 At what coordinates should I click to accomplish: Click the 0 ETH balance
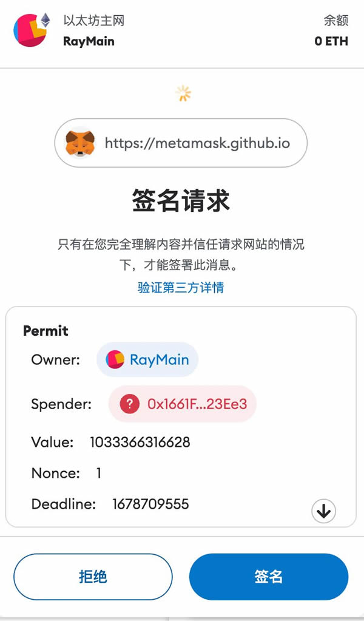332,41
